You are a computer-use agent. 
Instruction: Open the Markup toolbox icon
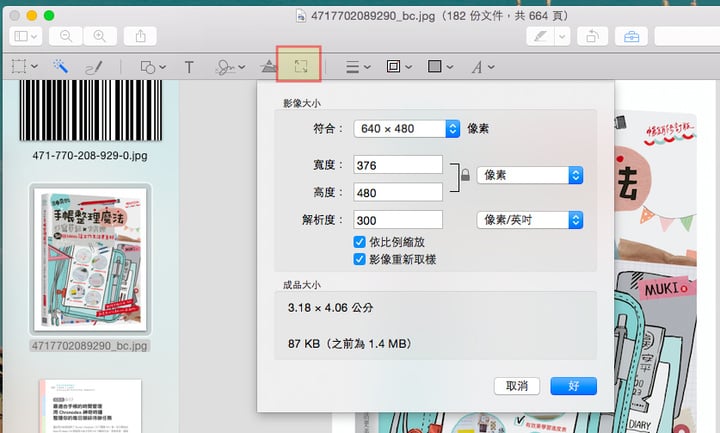tap(631, 36)
